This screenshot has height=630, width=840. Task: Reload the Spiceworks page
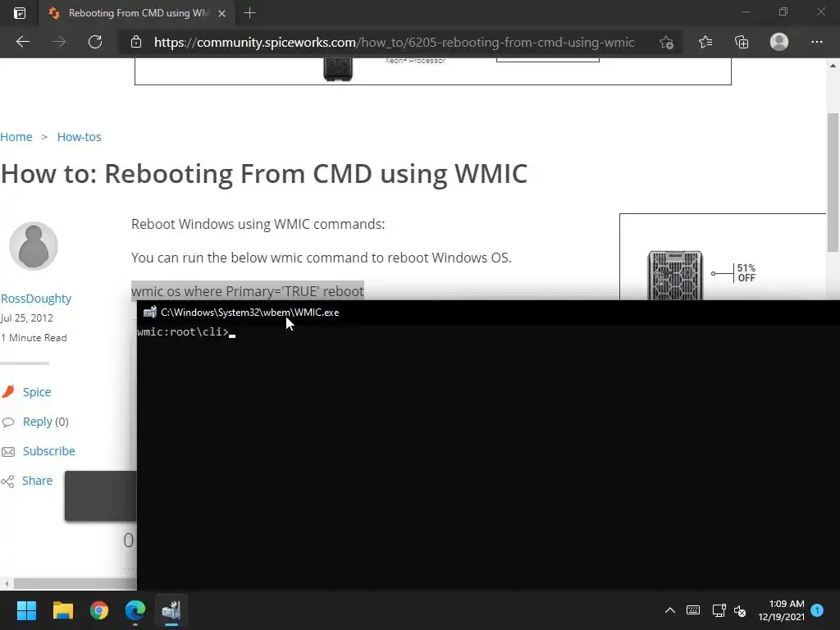tap(95, 42)
